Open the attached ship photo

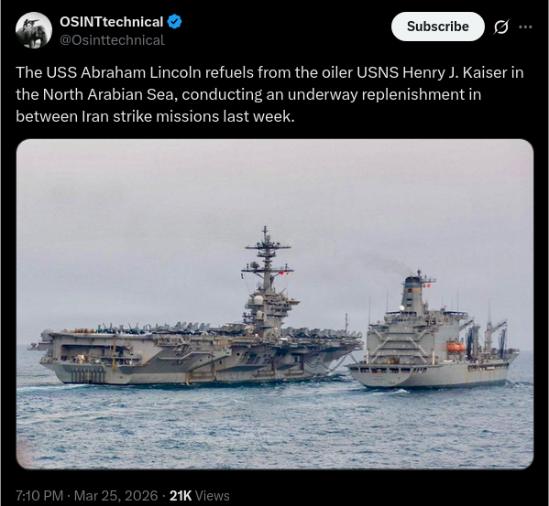(275, 304)
